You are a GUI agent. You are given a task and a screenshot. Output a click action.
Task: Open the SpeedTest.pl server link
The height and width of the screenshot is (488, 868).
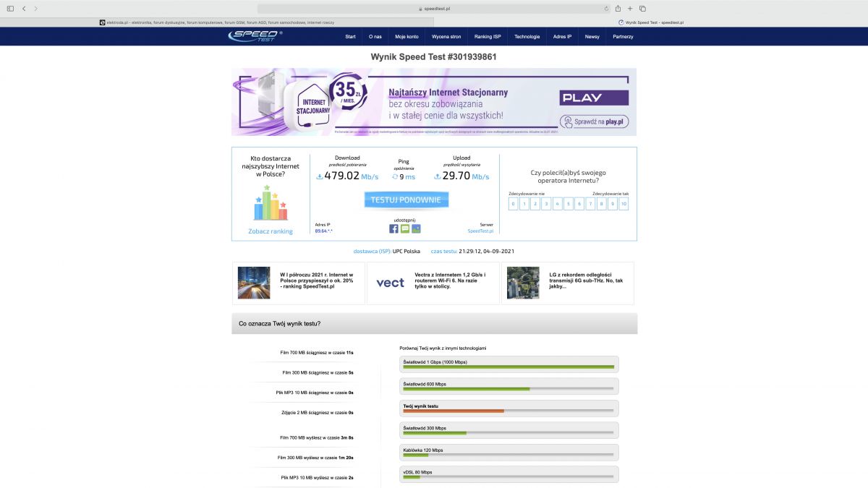coord(480,231)
